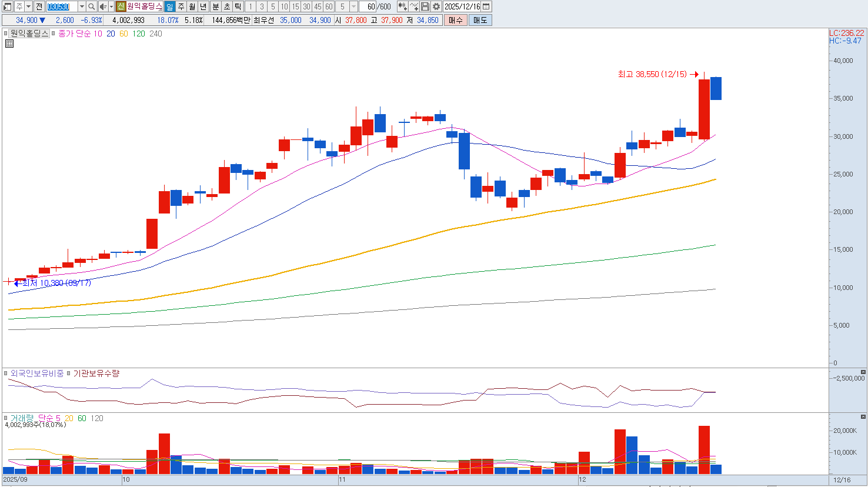Switch chart to 분 (minute) period
This screenshot has height=487, width=868.
point(215,6)
